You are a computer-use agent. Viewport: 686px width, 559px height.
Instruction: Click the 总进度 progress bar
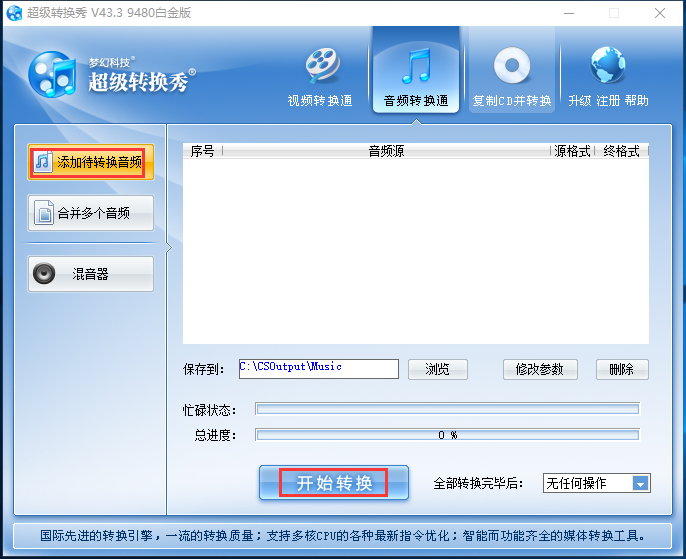tap(448, 435)
